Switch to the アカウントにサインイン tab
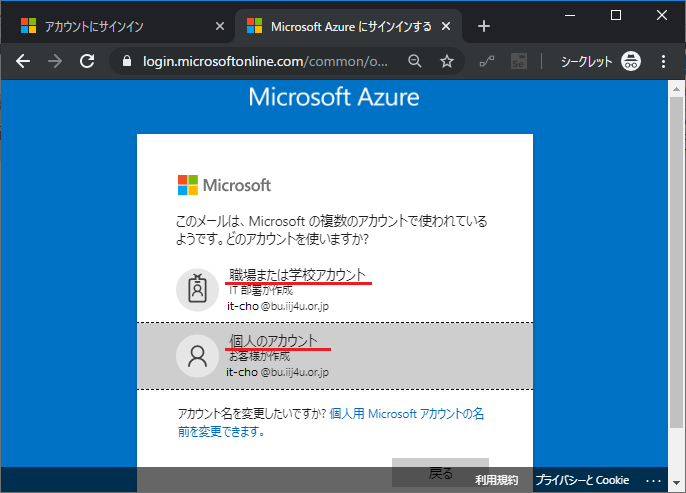The width and height of the screenshot is (686, 493). pyautogui.click(x=118, y=26)
